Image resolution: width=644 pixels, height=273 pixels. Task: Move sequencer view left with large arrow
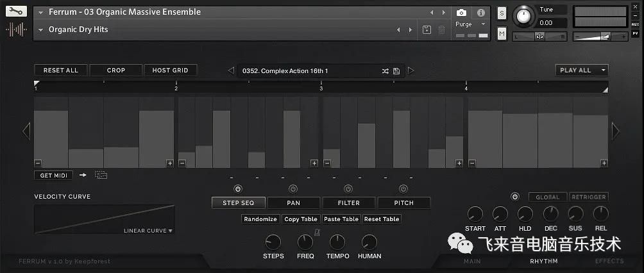tap(26, 131)
